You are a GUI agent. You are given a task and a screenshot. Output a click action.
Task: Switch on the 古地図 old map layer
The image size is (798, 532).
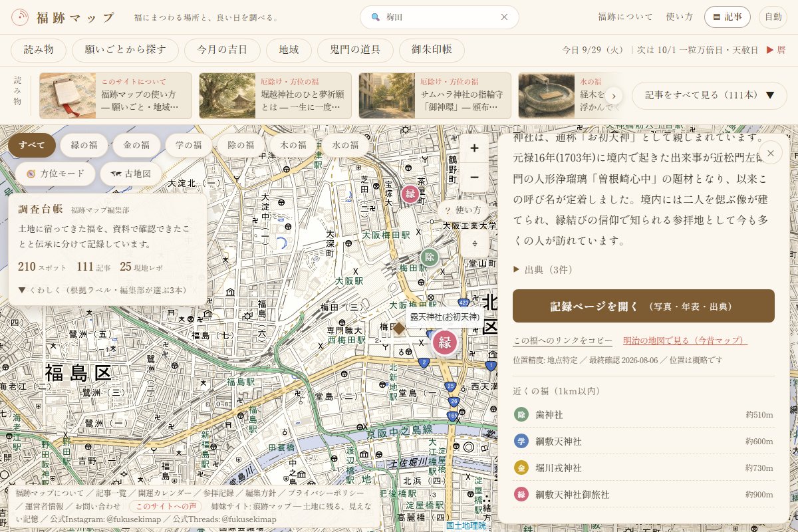click(131, 174)
